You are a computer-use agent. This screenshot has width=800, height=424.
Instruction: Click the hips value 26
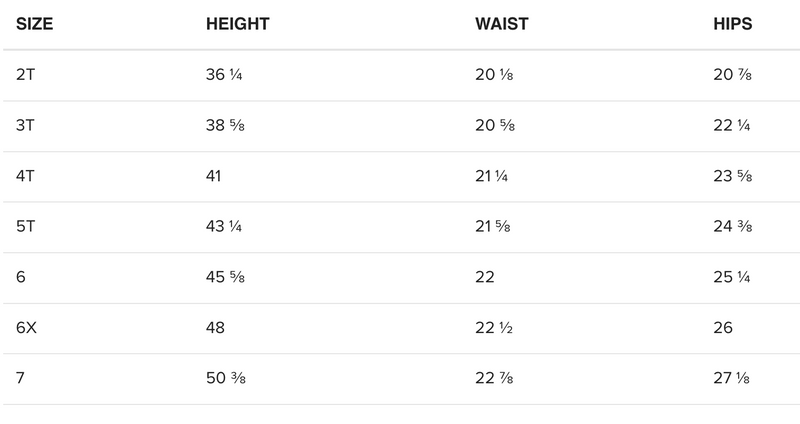click(x=723, y=328)
